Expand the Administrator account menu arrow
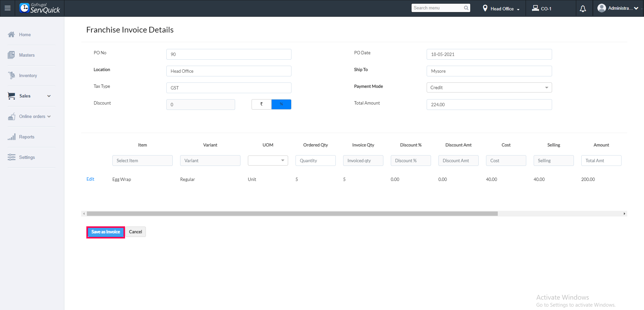 pyautogui.click(x=636, y=8)
